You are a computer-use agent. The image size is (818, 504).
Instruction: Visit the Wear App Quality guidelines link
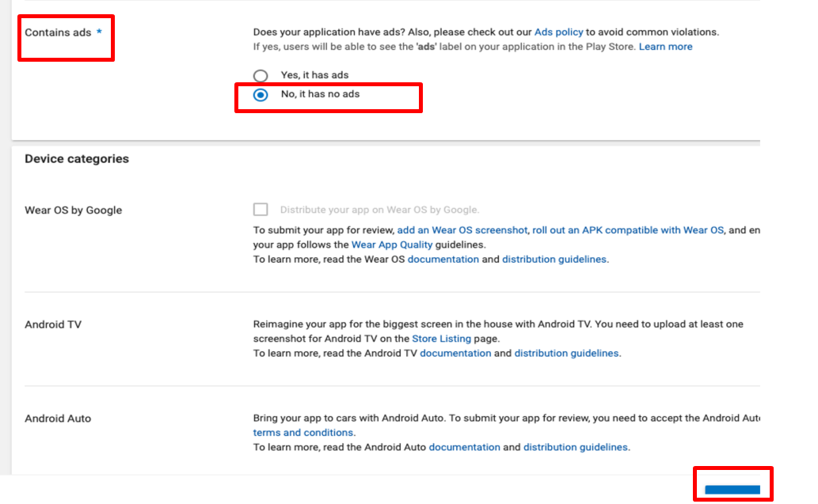(392, 244)
